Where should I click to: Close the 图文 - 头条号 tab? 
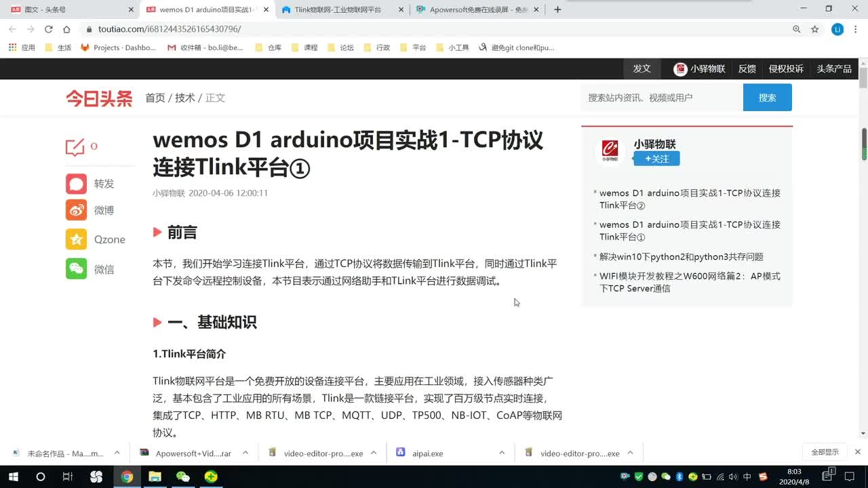(x=131, y=9)
